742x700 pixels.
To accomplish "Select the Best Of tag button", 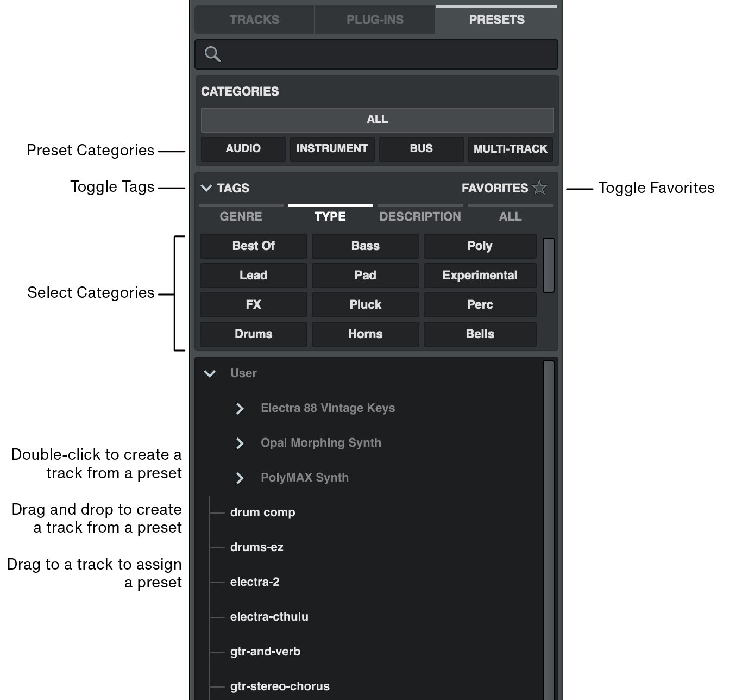I will coord(253,246).
